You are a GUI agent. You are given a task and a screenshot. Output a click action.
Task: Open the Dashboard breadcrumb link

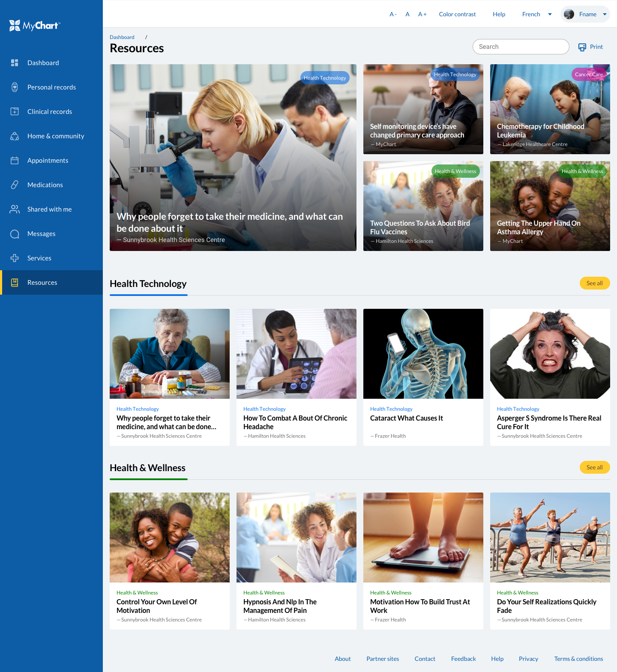click(122, 37)
